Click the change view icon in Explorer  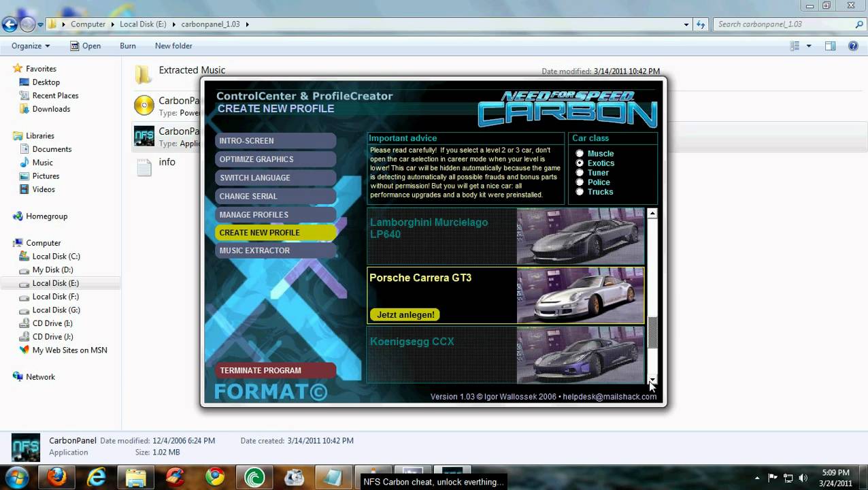pos(795,46)
